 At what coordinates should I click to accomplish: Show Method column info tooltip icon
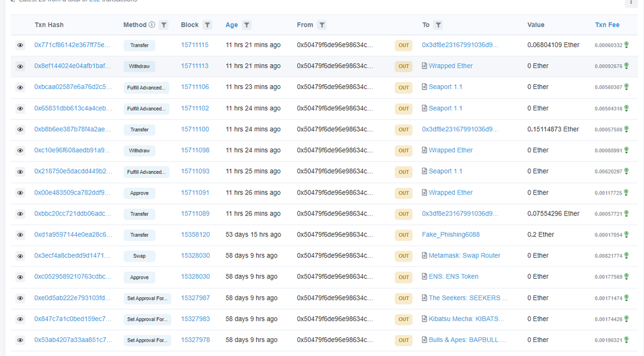click(152, 25)
